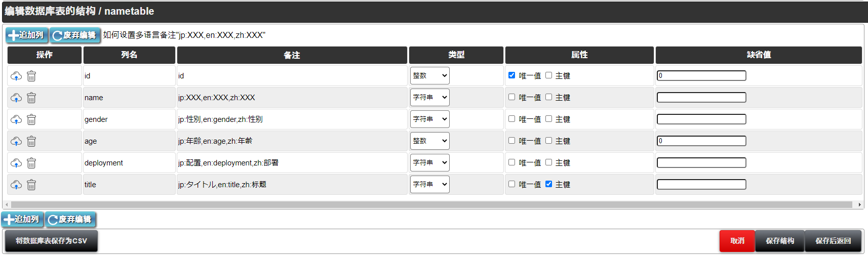The image size is (868, 256).
Task: Click the 保存后返回 button
Action: tap(833, 241)
